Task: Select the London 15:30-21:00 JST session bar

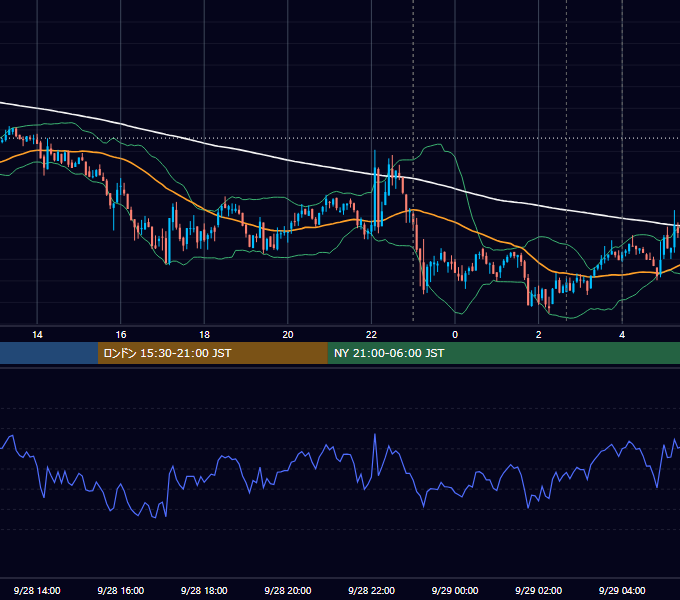Action: [x=212, y=353]
